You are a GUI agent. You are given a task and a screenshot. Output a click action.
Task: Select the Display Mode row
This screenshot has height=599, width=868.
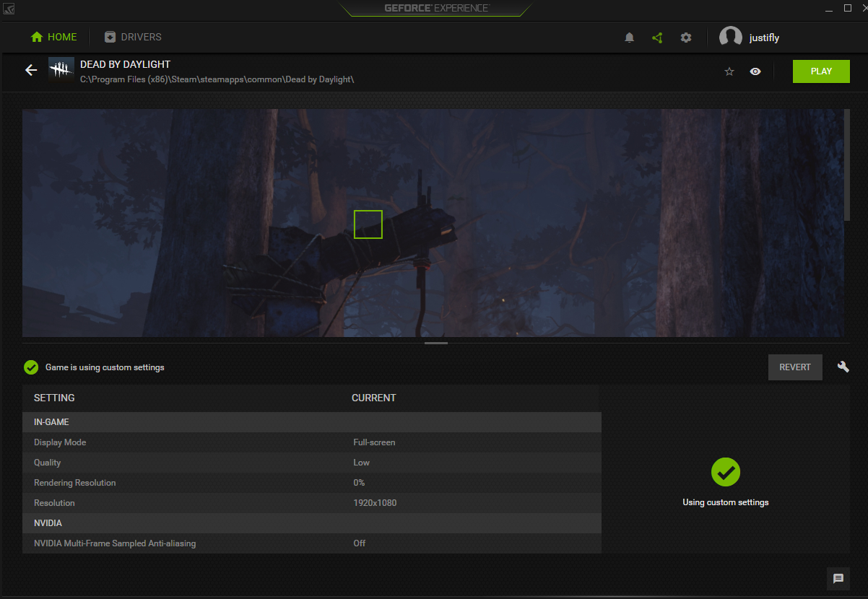point(312,442)
